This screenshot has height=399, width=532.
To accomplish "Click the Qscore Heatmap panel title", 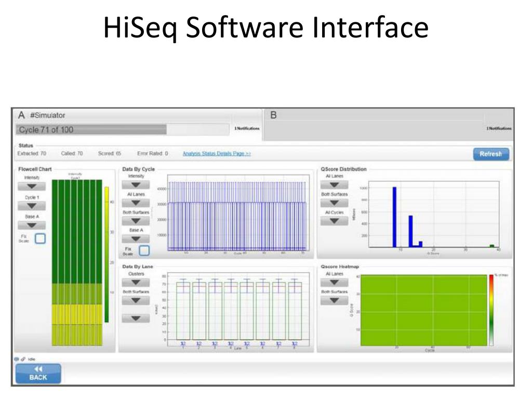I will tap(340, 267).
